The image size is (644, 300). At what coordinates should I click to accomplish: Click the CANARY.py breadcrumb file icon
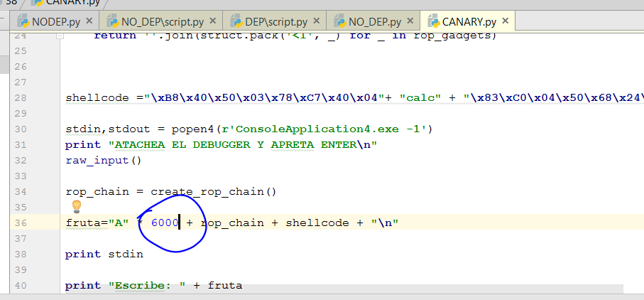[x=37, y=3]
